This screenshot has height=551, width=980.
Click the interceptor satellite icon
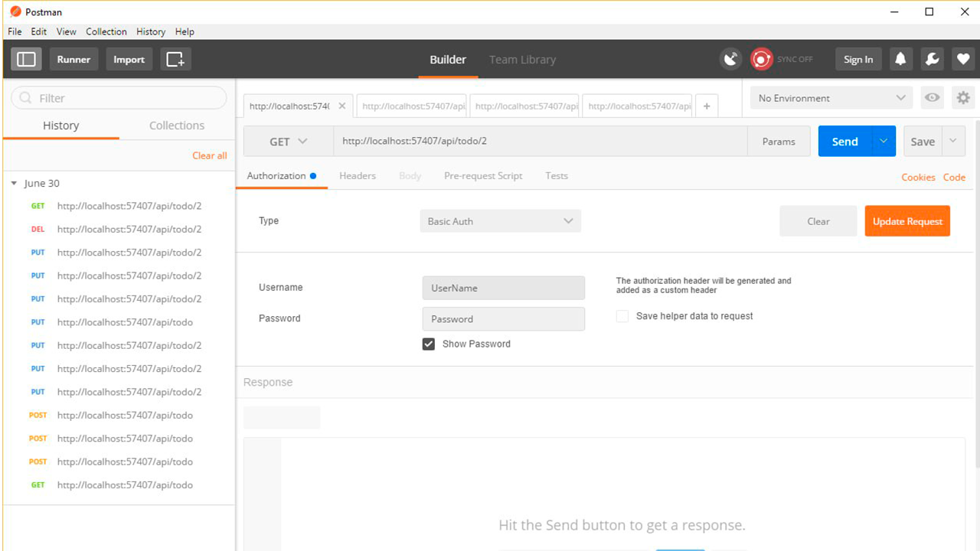[x=730, y=59]
